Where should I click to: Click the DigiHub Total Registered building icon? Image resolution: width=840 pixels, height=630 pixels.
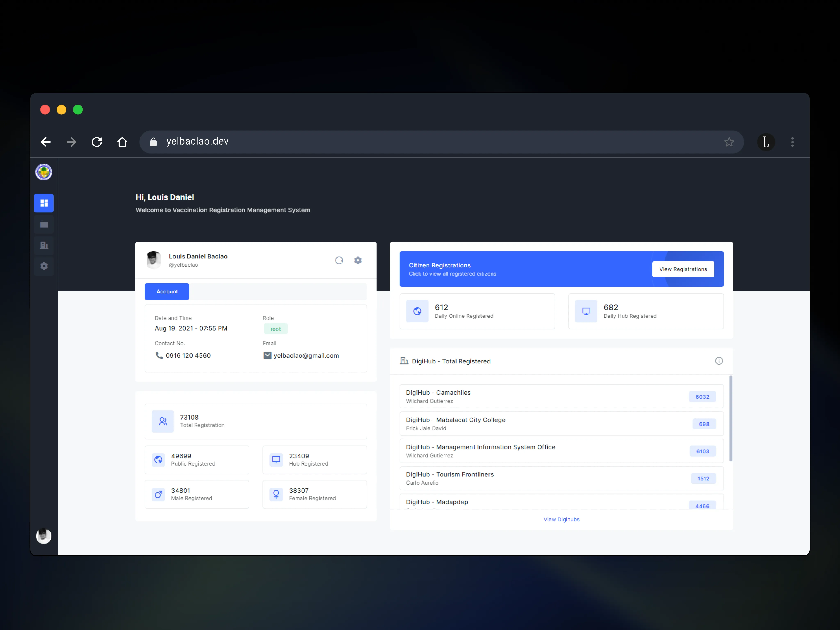tap(404, 361)
